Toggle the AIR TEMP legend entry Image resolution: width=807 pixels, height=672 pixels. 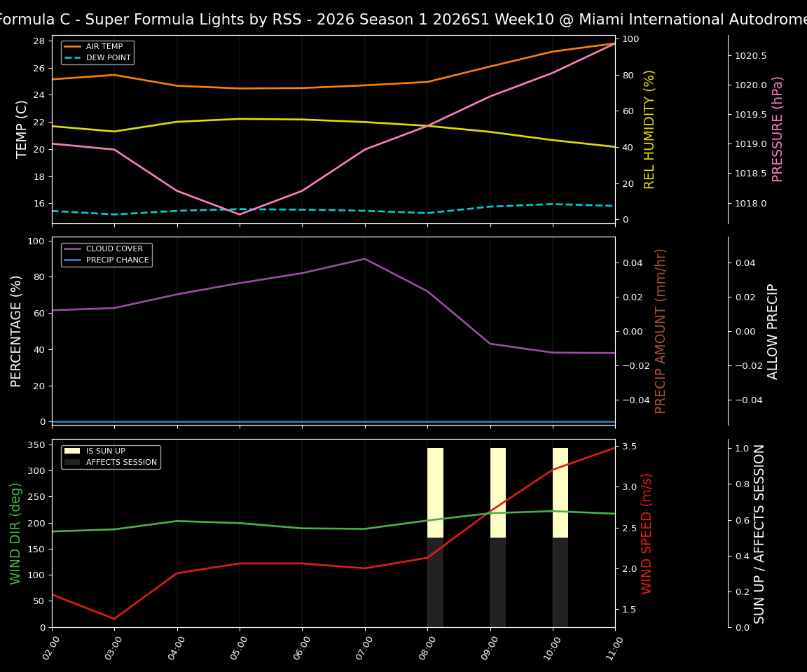(x=104, y=47)
